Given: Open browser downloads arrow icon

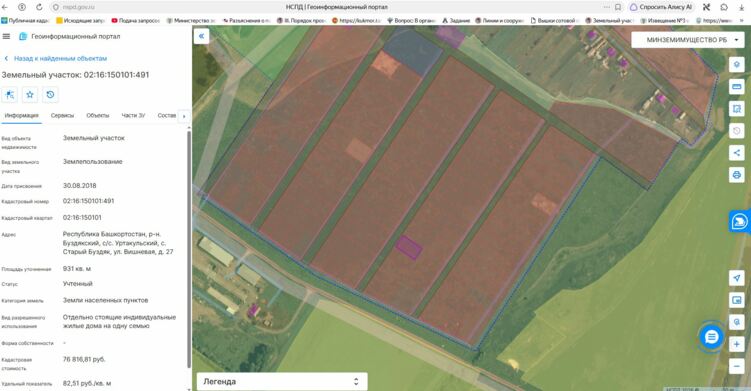Looking at the screenshot, I should [741, 7].
